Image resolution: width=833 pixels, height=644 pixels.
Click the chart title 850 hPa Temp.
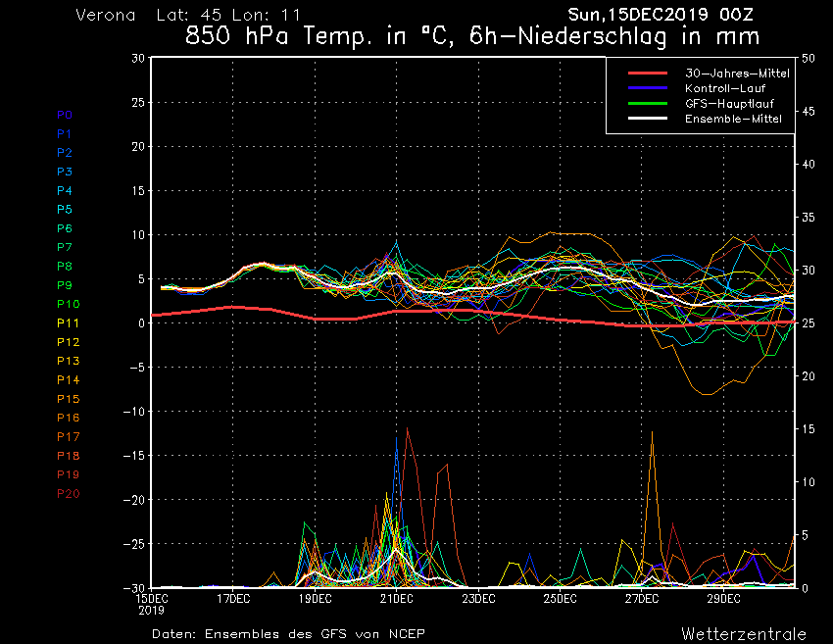pyautogui.click(x=472, y=36)
